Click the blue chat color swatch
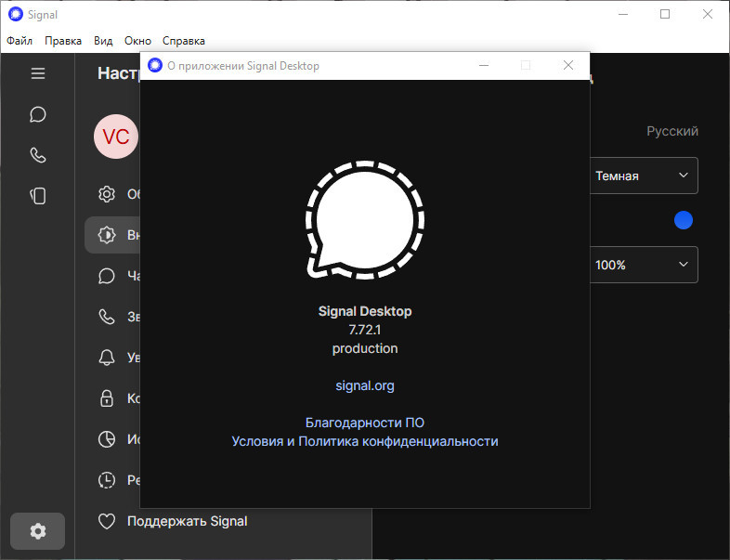The width and height of the screenshot is (730, 560). click(683, 220)
